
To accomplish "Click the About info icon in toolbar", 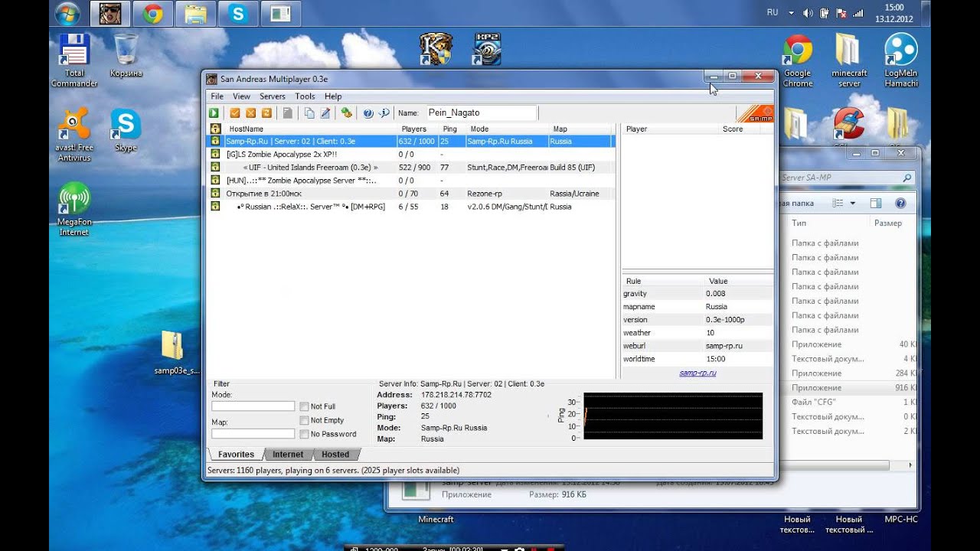I will (x=384, y=113).
